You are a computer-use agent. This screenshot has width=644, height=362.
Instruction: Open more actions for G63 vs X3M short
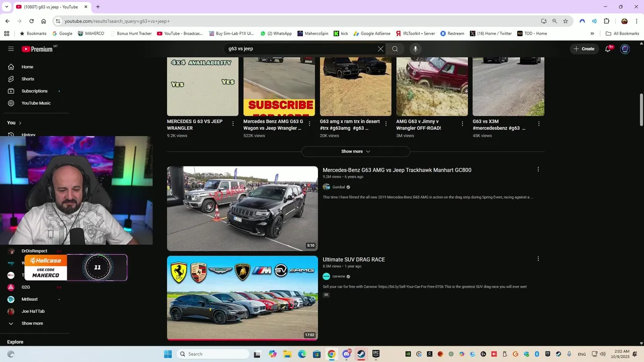coord(539,123)
